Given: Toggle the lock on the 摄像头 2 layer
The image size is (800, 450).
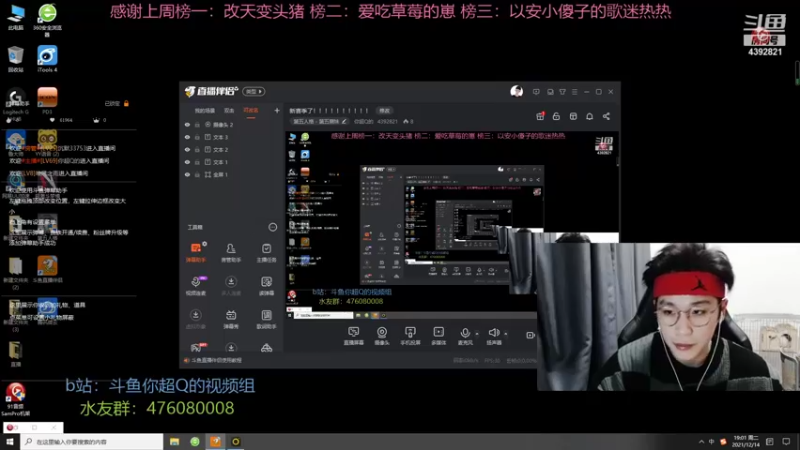Looking at the screenshot, I should [197, 124].
